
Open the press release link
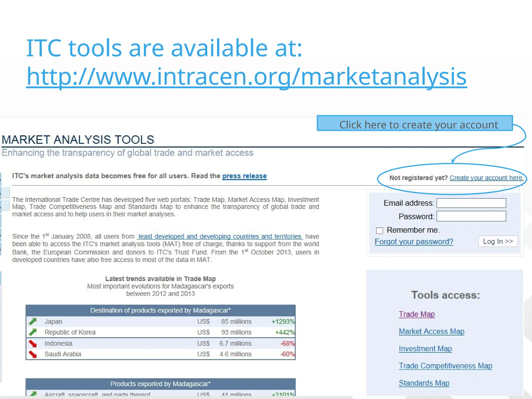[244, 176]
